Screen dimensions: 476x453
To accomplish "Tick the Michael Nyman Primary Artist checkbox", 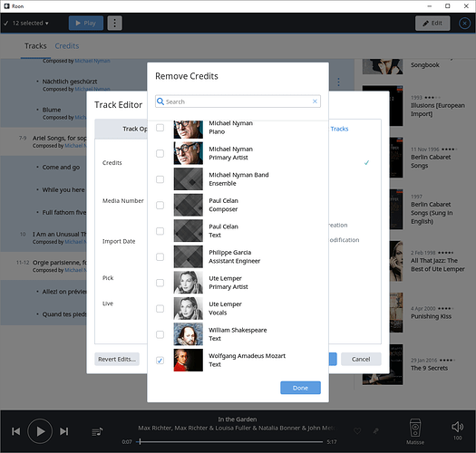I will tap(160, 153).
